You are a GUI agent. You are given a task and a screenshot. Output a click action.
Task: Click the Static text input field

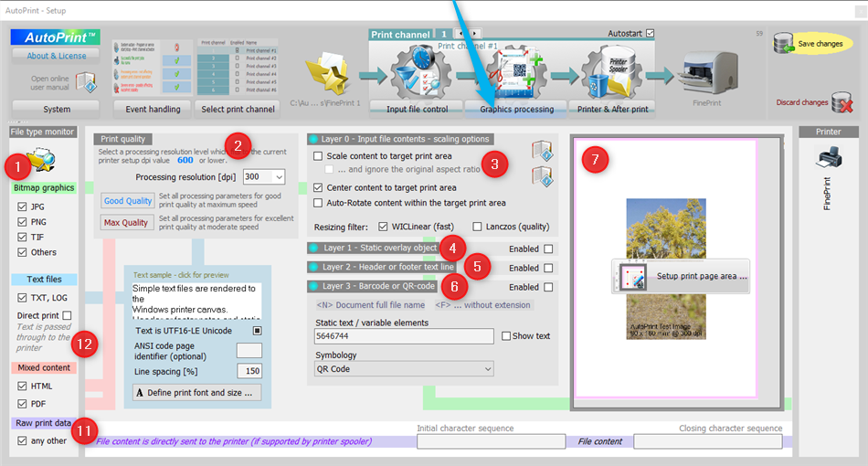[x=404, y=336]
